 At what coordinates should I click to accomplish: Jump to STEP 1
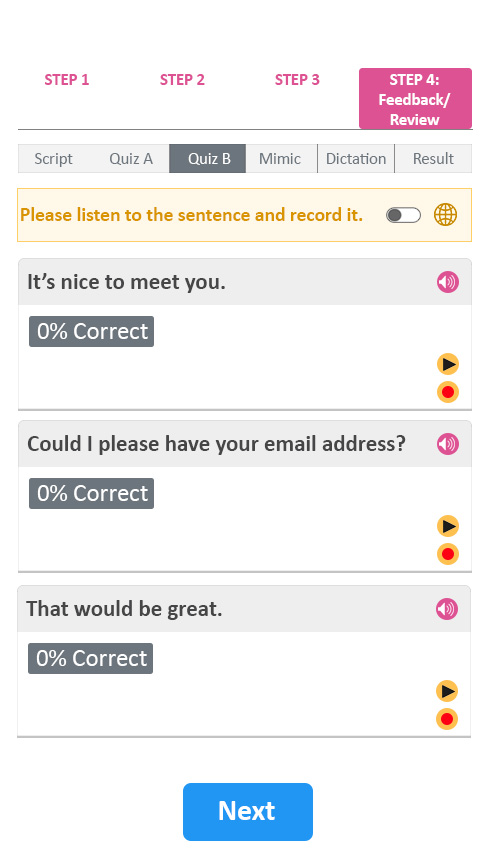pos(67,80)
